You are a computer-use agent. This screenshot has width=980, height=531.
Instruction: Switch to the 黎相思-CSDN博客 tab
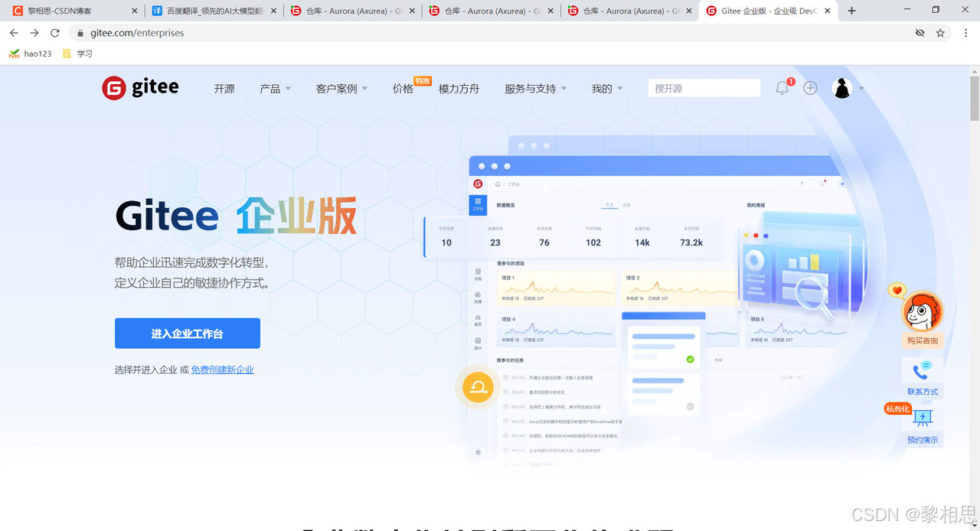click(74, 11)
